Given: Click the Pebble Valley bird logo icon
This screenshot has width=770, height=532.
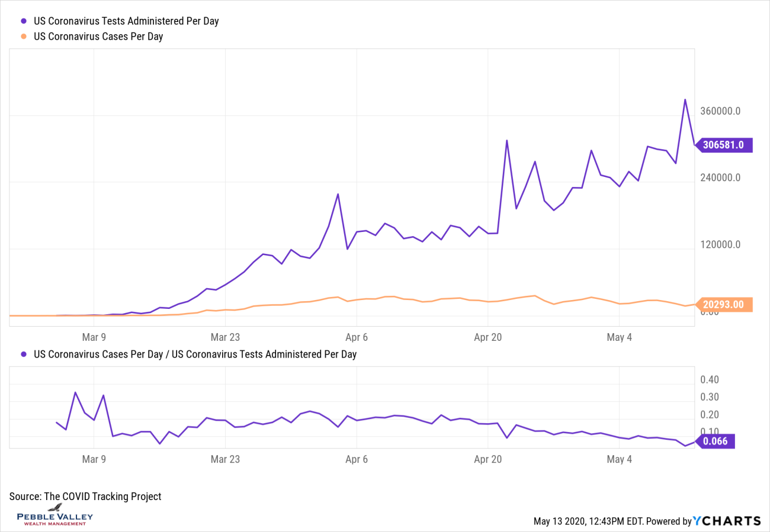Looking at the screenshot, I should coord(55,508).
